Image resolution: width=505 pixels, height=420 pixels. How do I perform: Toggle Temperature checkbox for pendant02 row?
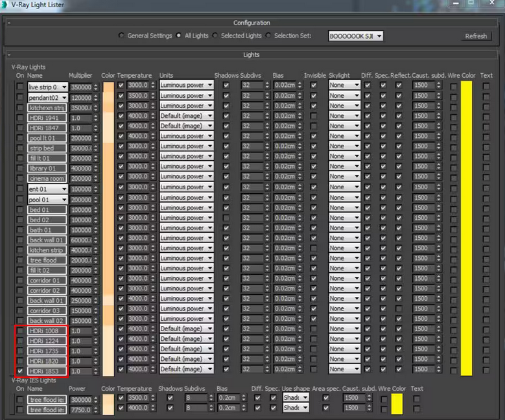pos(121,96)
